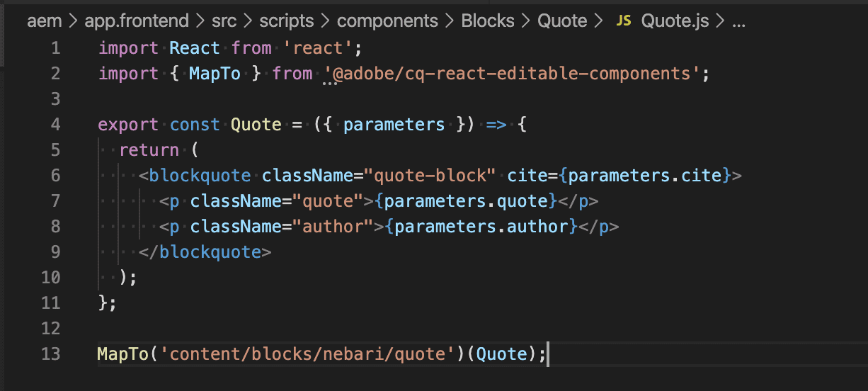Click line number 4 in gutter
868x391 pixels.
[x=56, y=125]
